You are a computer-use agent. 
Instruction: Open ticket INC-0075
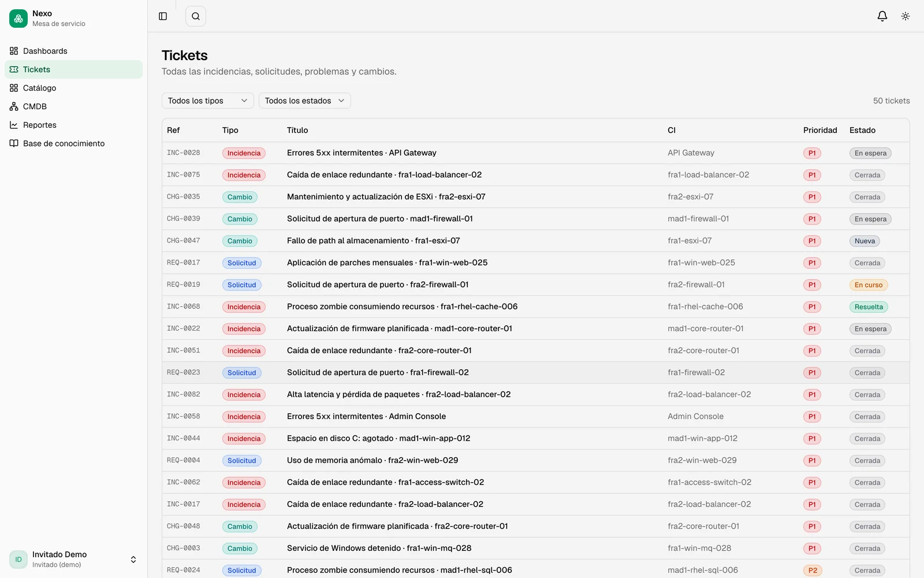point(535,175)
